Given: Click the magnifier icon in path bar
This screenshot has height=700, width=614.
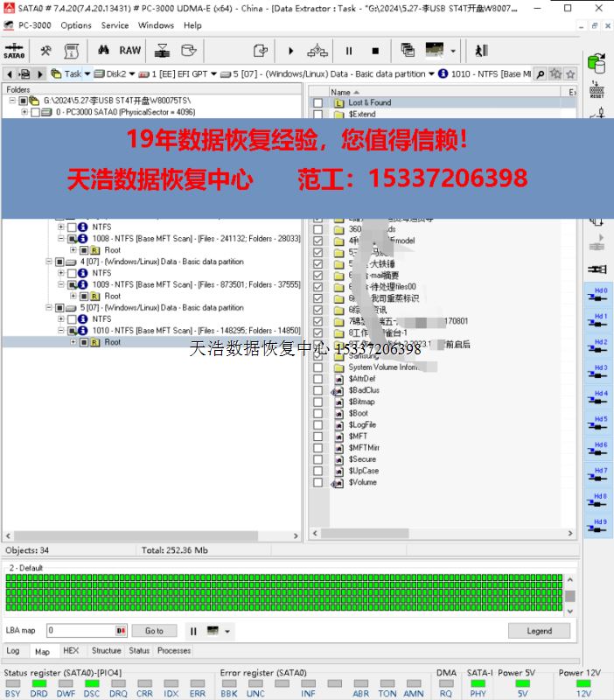Looking at the screenshot, I should [541, 74].
